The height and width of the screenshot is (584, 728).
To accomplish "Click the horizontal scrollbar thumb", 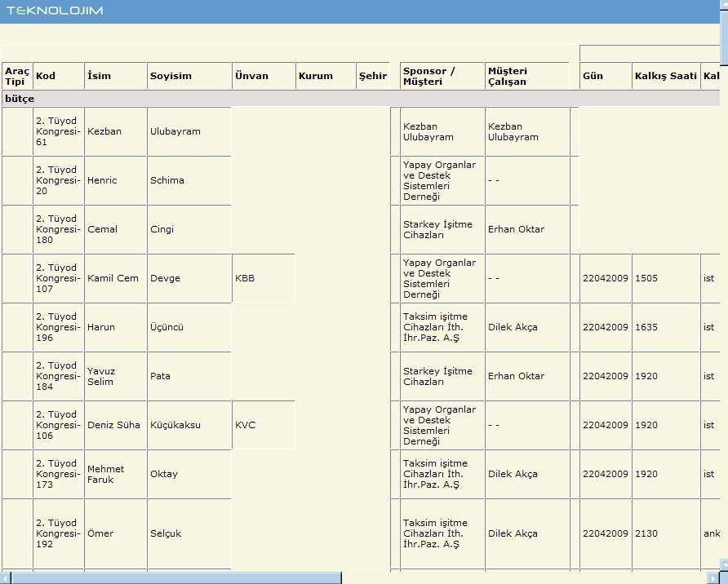I will 176,578.
